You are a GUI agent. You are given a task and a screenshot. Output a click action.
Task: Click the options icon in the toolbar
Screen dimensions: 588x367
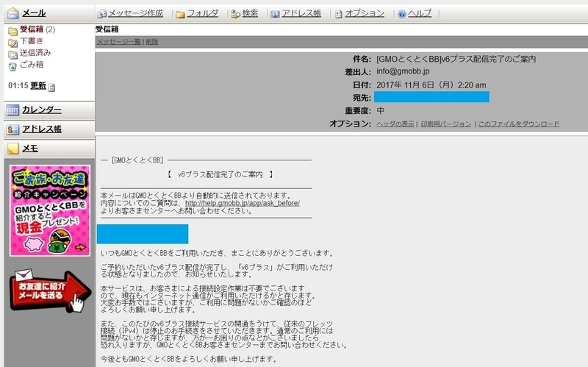click(x=339, y=14)
